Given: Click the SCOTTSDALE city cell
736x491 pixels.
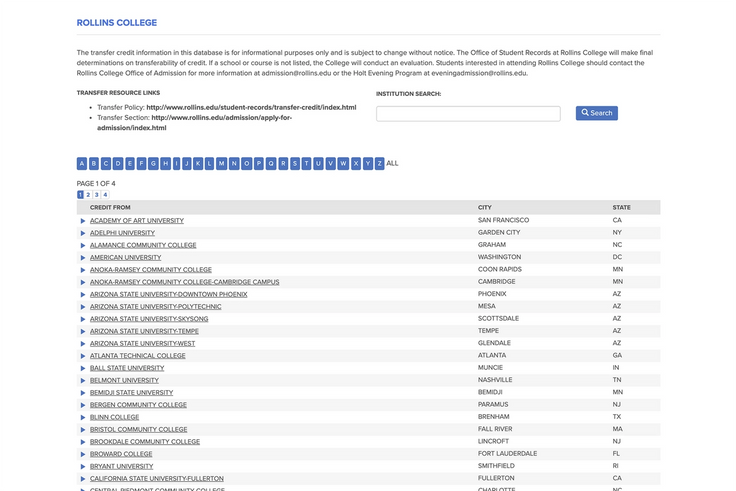Looking at the screenshot, I should (498, 318).
